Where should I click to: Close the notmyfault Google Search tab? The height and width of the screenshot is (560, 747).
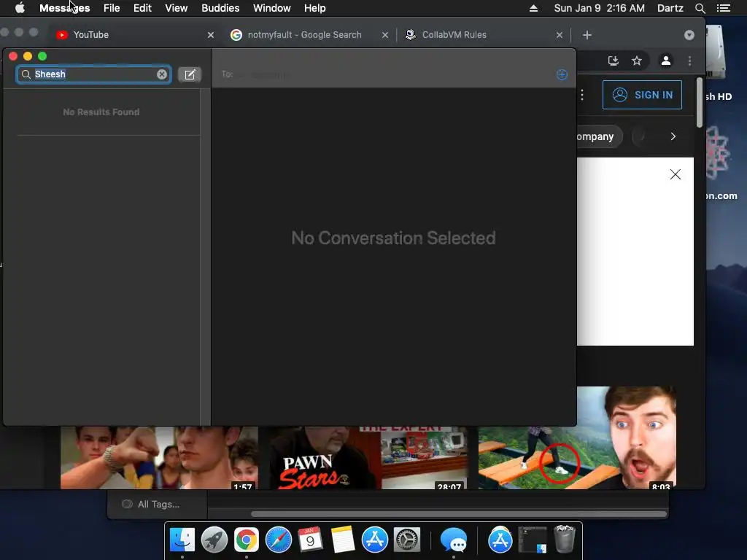pos(385,35)
